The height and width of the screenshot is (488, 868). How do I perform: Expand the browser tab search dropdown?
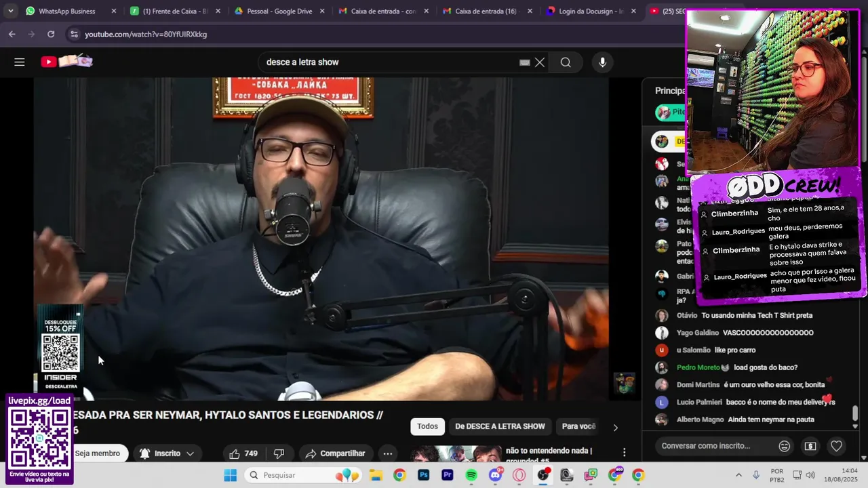[x=11, y=11]
